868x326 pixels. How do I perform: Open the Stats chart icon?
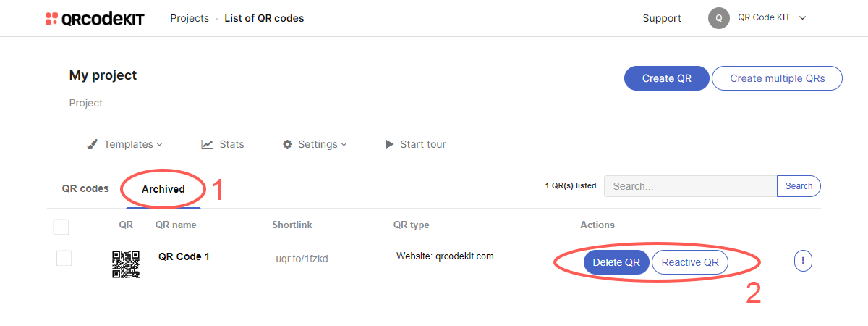point(207,144)
